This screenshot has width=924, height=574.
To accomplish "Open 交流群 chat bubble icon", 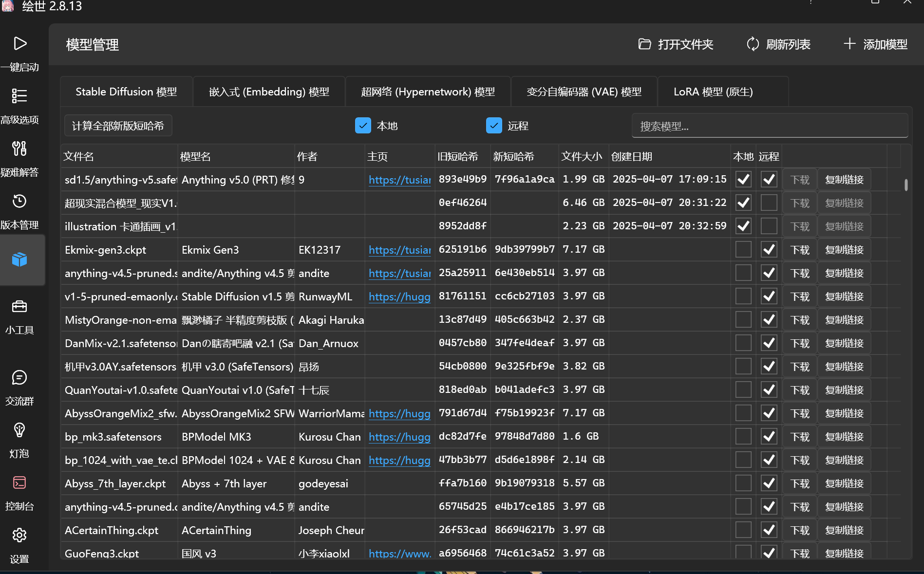I will coord(19,377).
